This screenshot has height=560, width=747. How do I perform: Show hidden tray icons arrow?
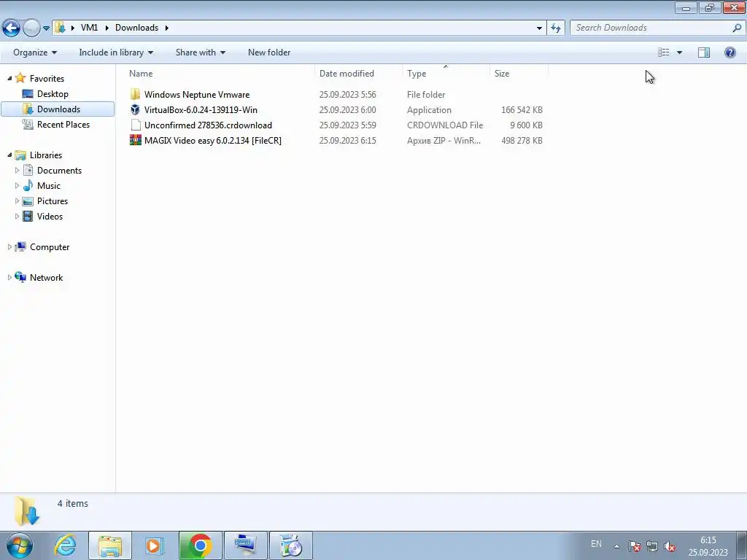coord(616,546)
